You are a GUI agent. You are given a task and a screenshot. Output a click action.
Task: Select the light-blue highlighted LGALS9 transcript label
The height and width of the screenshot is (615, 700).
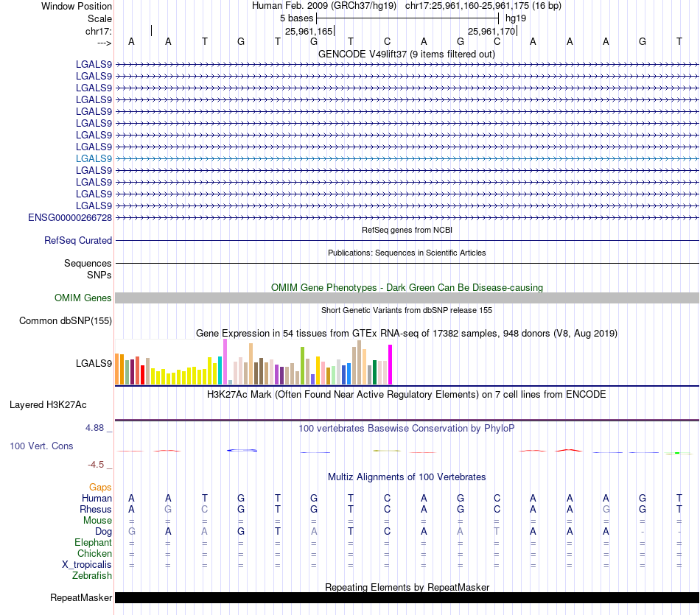[x=94, y=158]
